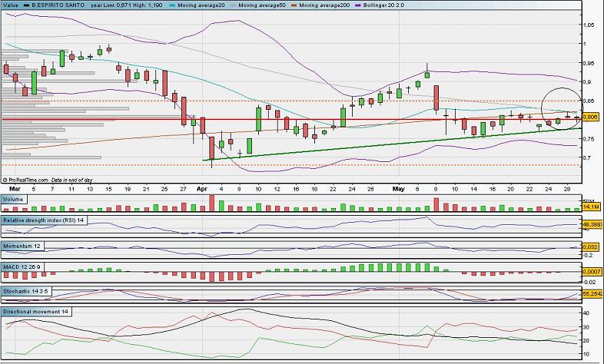Open the Volume indicator label

point(14,200)
